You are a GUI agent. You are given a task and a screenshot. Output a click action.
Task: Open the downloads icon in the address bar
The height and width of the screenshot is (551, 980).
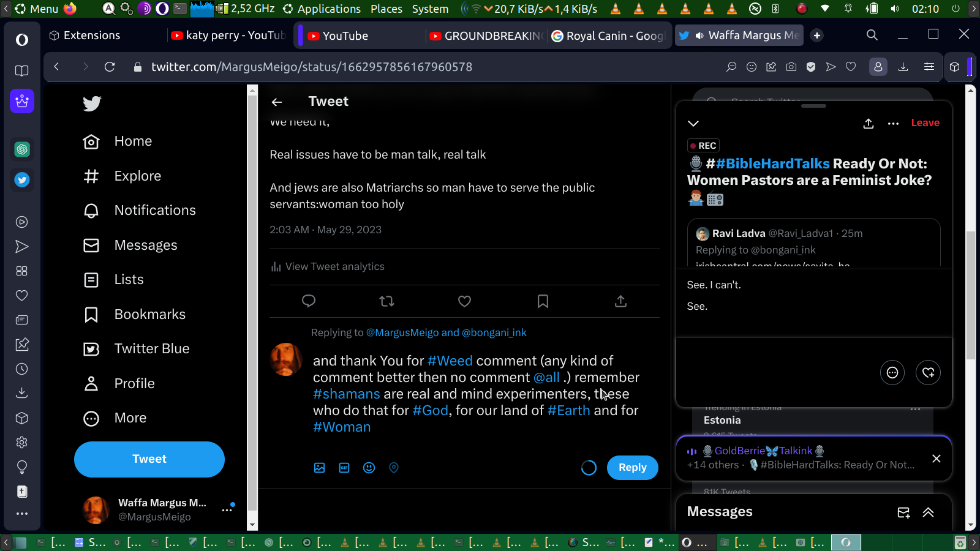(x=903, y=67)
